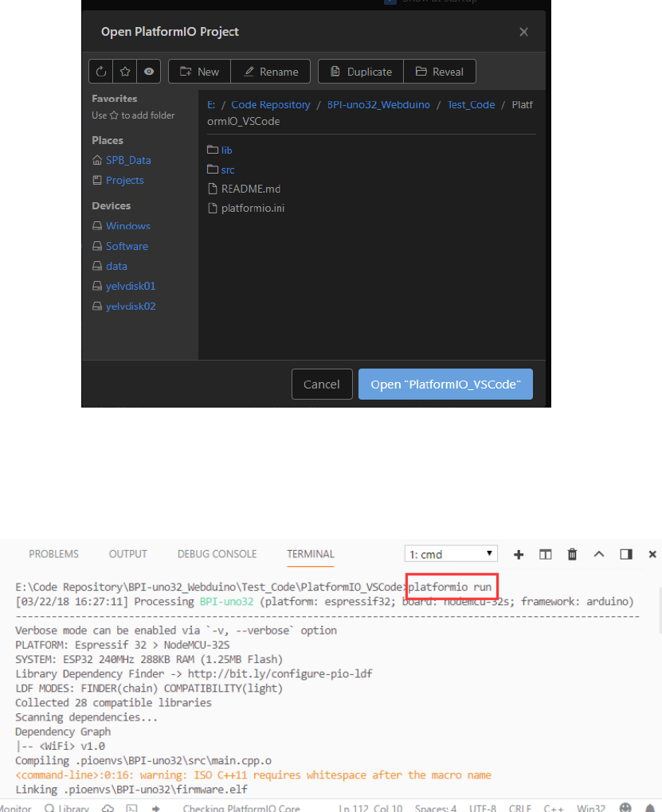This screenshot has height=812, width=662.
Task: Open the PlatformIO terminal icon in the status bar
Action: (x=132, y=808)
